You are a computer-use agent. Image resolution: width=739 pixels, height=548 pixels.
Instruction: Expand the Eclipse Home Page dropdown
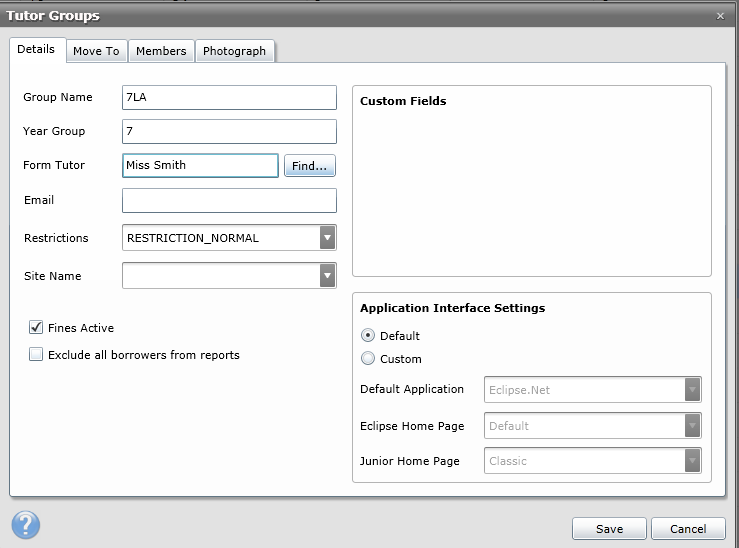pyautogui.click(x=692, y=426)
